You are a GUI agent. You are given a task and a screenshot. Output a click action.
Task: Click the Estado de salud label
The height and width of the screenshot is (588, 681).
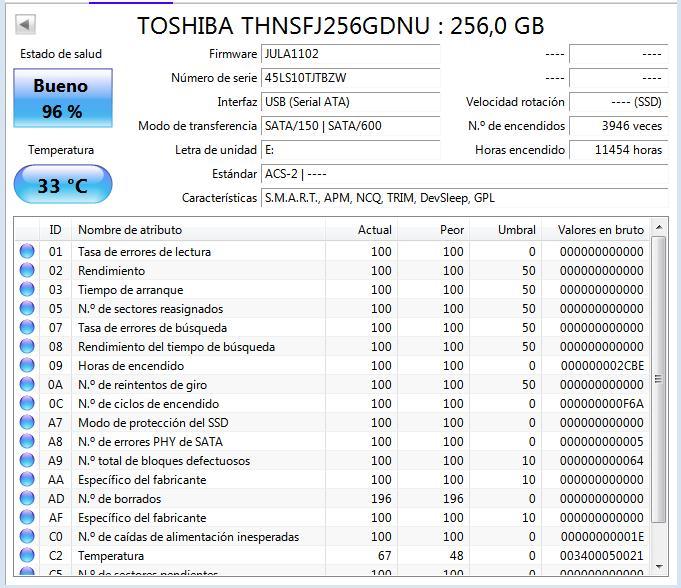click(x=61, y=54)
